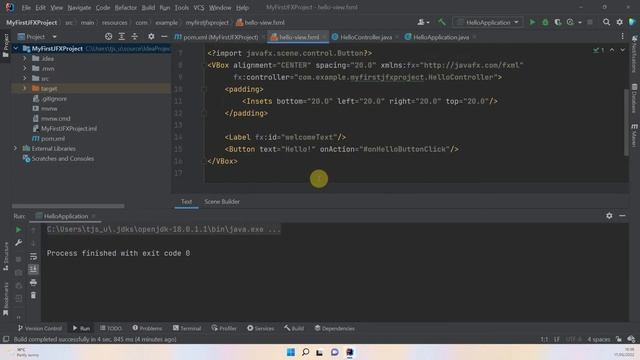Click indent setting 4 spaces in status bar
This screenshot has width=640, height=360.
[599, 339]
